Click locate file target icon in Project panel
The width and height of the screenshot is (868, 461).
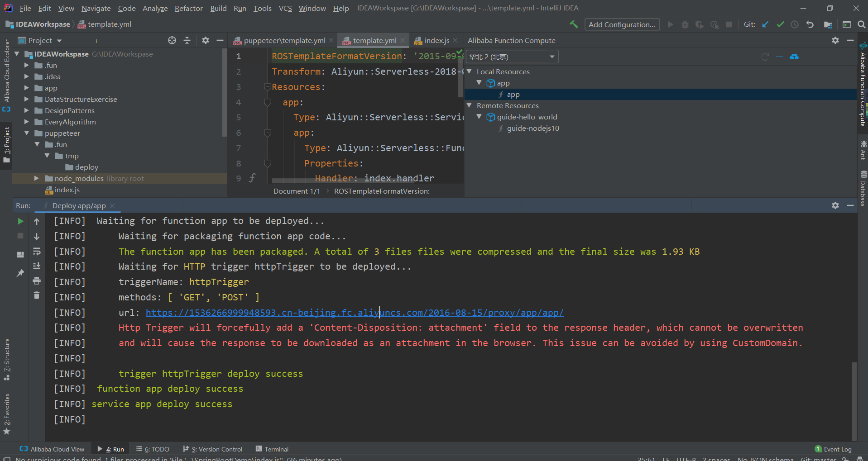click(x=172, y=40)
